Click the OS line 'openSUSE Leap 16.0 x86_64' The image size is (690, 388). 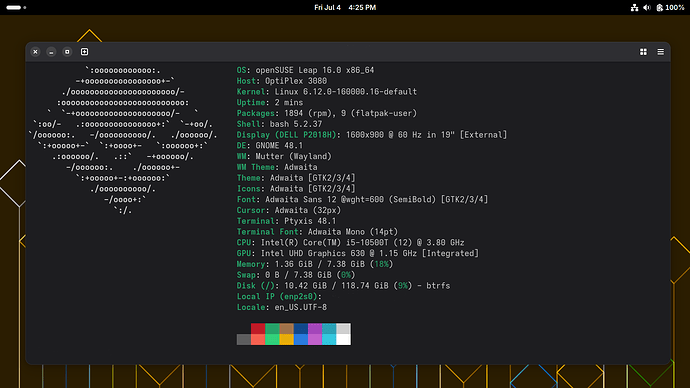315,70
